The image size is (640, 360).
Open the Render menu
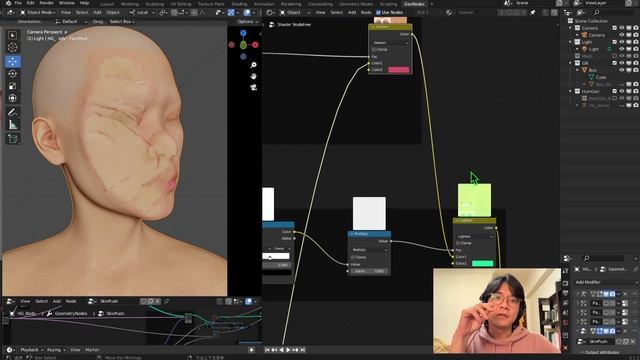pos(47,3)
